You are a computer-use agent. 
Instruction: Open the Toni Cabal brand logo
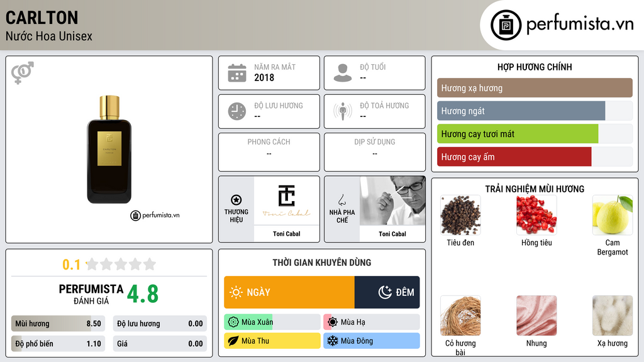pos(287,200)
